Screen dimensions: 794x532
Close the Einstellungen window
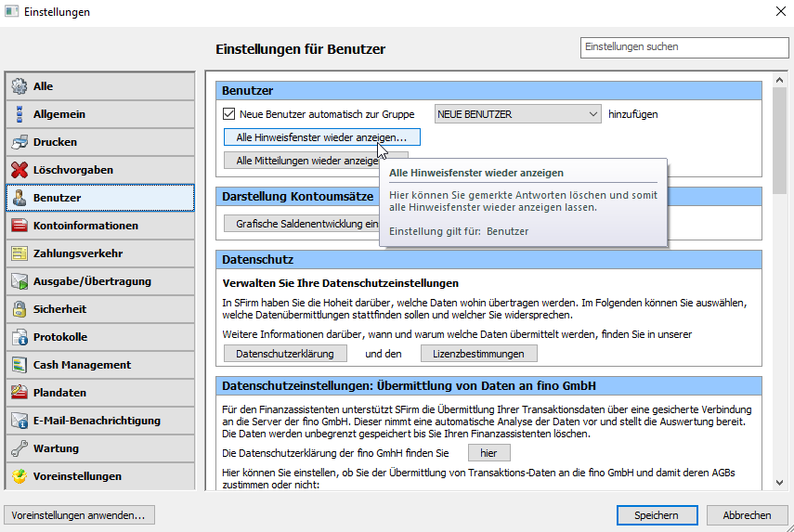(780, 11)
